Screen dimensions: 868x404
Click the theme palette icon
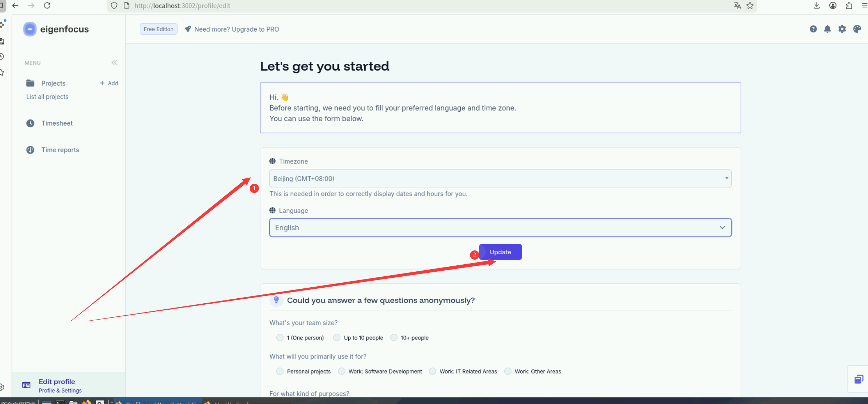(x=857, y=29)
